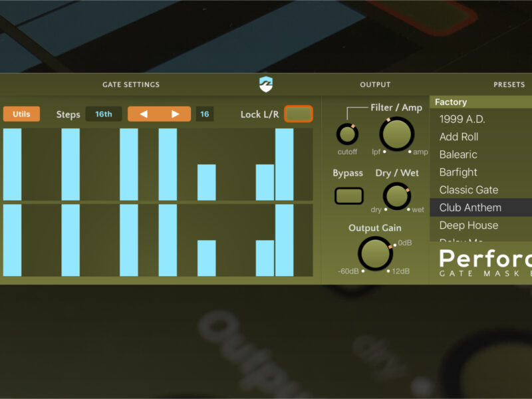
Task: Click the step count field showing 16
Action: 204,114
